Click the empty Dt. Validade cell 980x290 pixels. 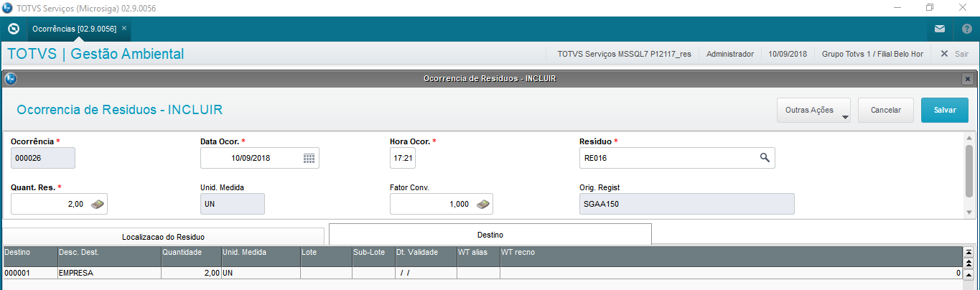(x=426, y=273)
